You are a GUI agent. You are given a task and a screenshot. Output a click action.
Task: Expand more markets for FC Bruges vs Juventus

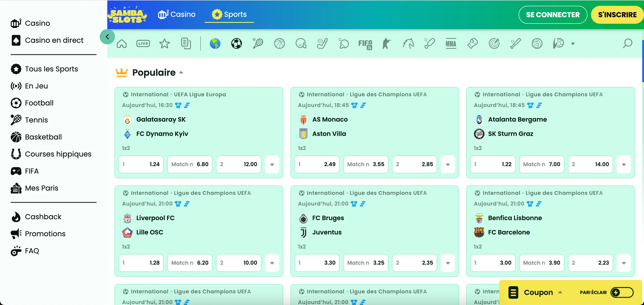pos(448,263)
